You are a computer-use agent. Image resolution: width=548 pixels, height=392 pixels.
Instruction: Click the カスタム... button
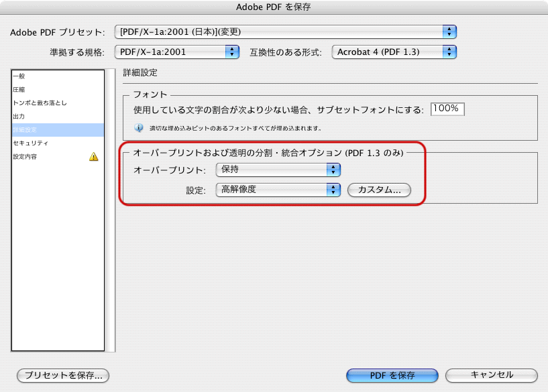pos(379,190)
